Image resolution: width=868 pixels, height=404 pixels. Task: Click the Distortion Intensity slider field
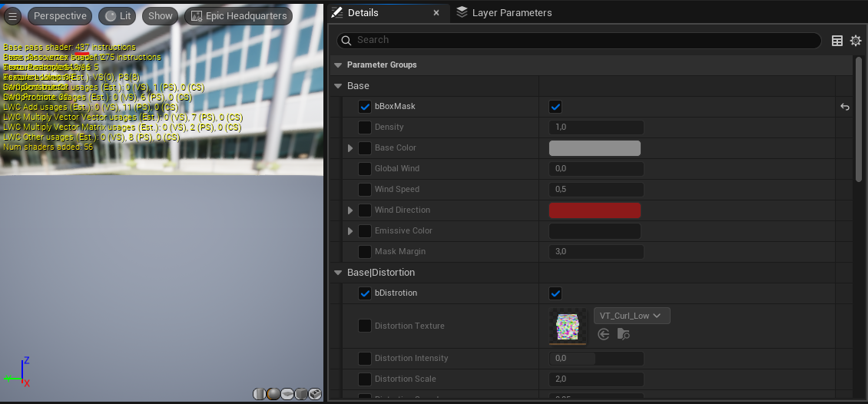596,359
